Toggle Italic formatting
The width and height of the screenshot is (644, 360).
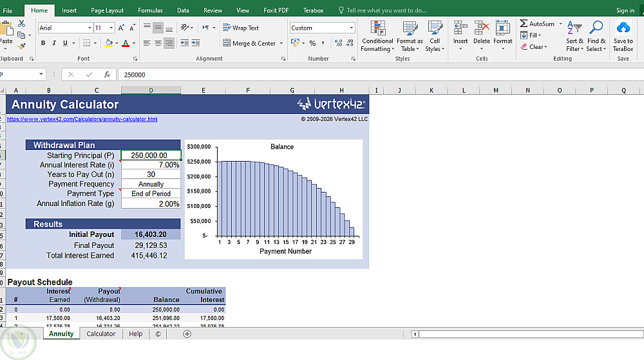[54, 43]
